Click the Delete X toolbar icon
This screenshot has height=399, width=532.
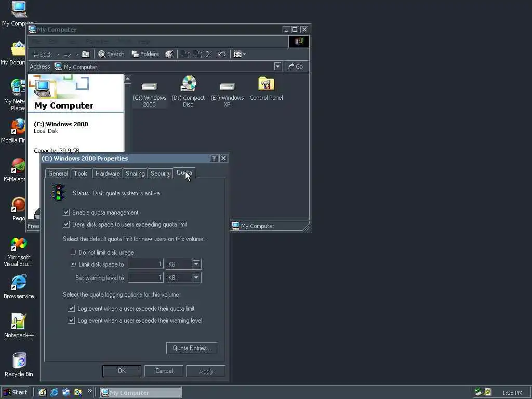click(209, 54)
